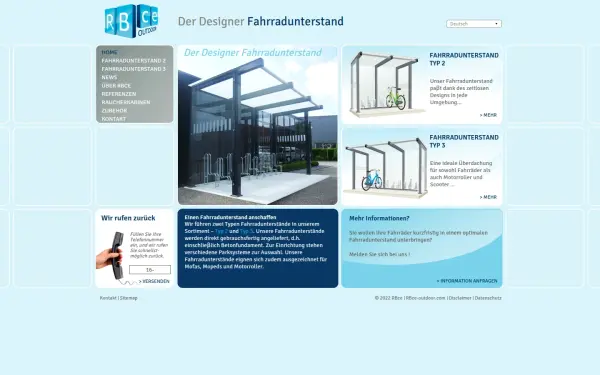Click 'Der Designer Fahrradunterstand' header title

(x=261, y=21)
